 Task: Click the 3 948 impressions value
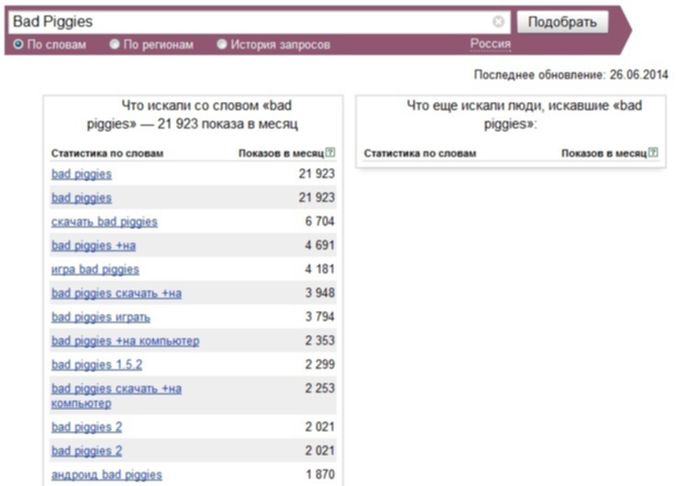tap(320, 293)
